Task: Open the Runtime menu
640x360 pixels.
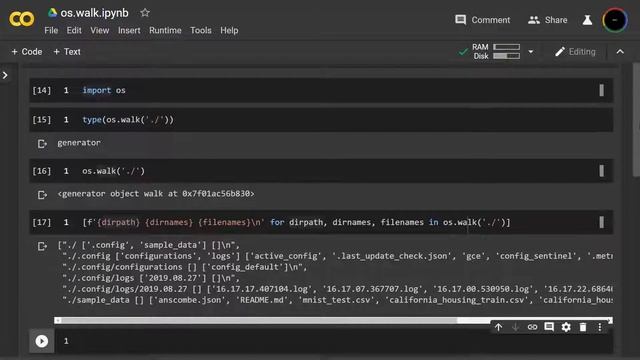Action: [165, 31]
